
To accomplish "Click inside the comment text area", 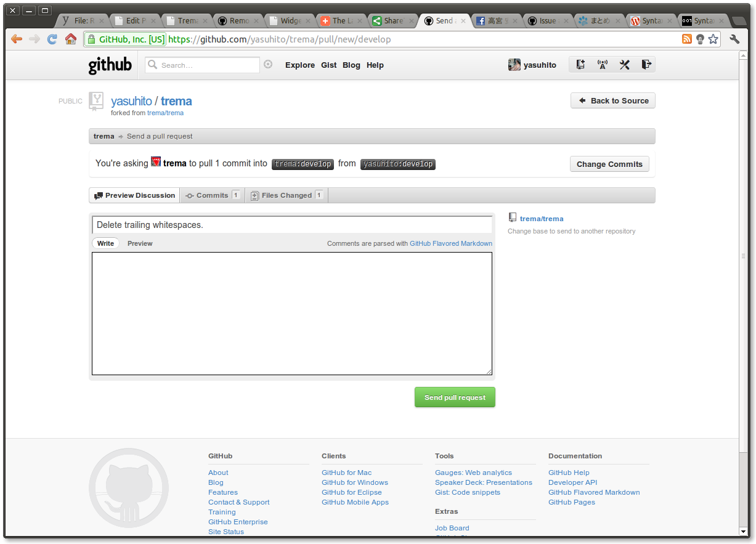I will [x=292, y=314].
